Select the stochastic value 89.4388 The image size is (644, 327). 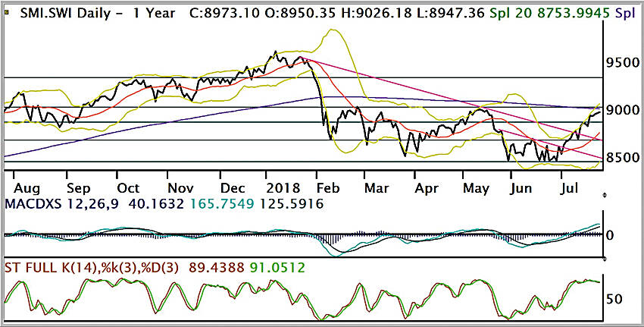[217, 268]
